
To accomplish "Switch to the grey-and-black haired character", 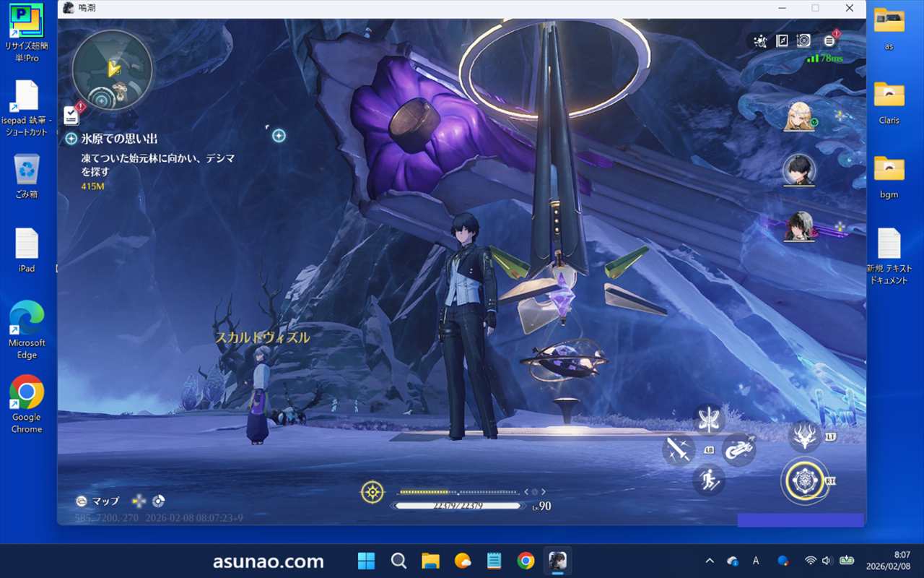I will click(x=798, y=226).
